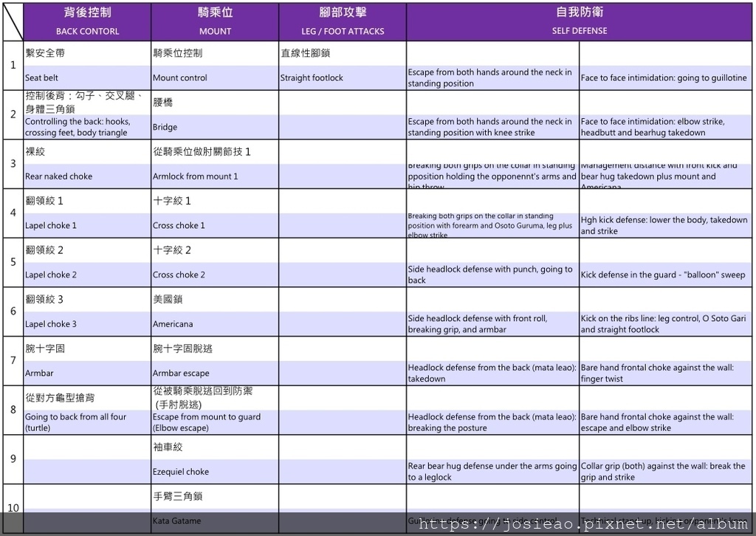
Task: Click 'Bare hand frontal choke: escape and elbow strike'
Action: (x=665, y=422)
